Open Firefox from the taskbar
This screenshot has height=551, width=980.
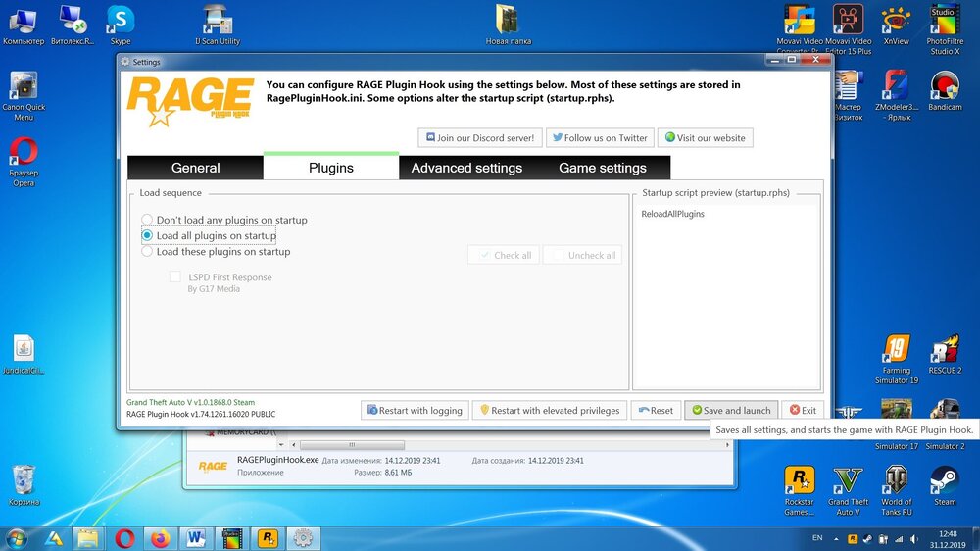click(161, 538)
